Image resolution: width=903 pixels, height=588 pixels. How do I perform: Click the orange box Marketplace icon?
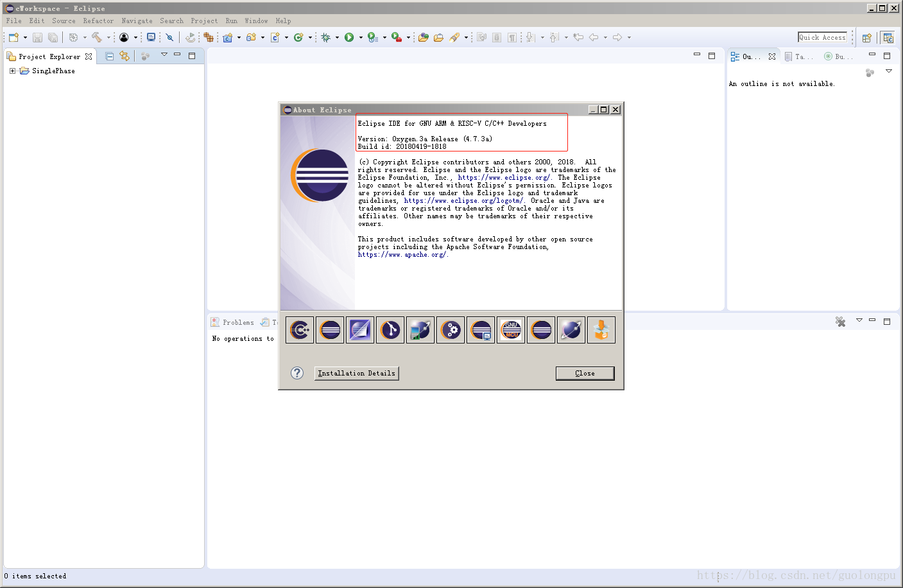tap(601, 330)
